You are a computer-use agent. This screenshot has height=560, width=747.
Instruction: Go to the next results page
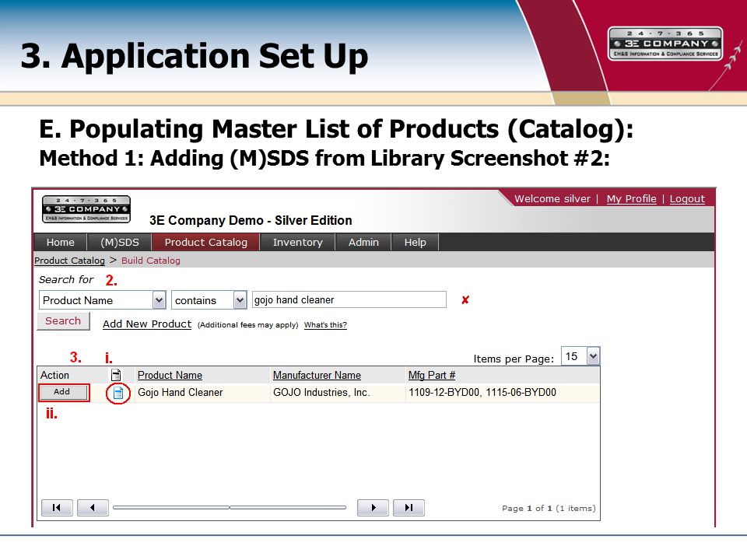[373, 508]
